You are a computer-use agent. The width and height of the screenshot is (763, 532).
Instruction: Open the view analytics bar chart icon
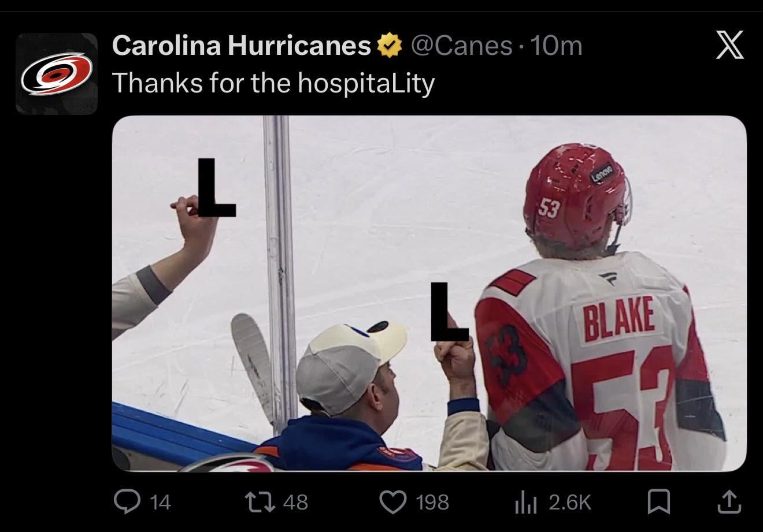tap(525, 501)
